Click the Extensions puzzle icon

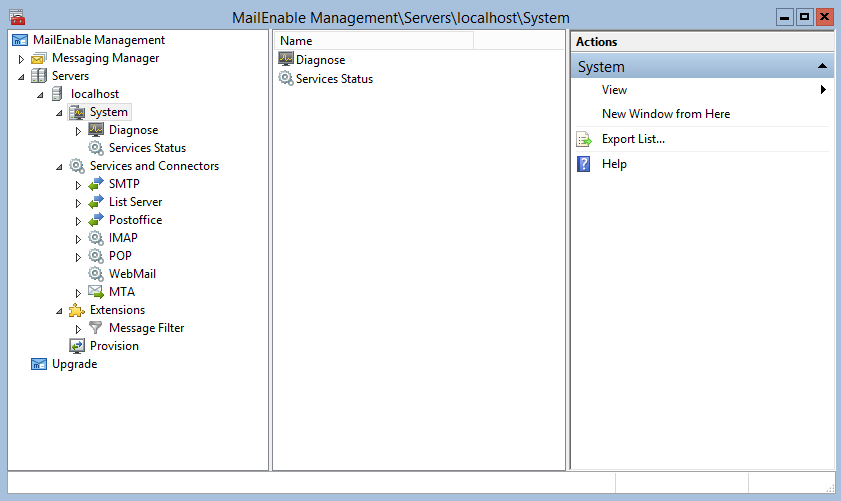click(x=77, y=310)
